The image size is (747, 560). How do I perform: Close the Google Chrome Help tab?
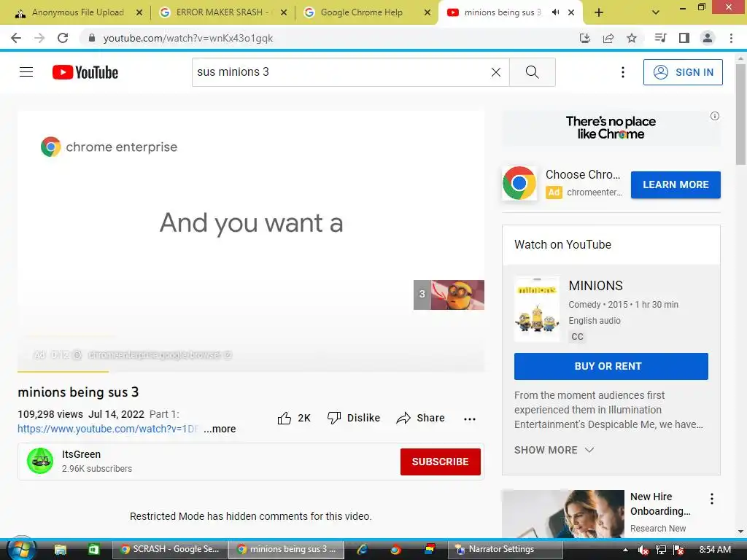427,12
